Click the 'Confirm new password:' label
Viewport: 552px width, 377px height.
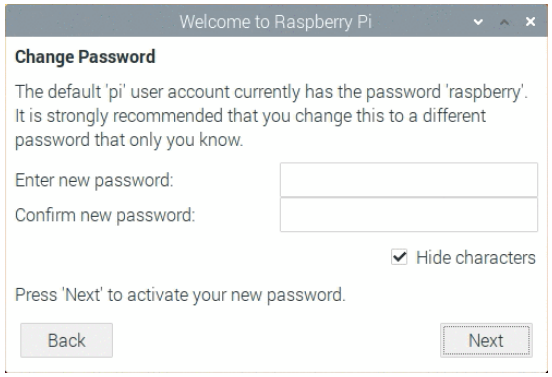105,215
